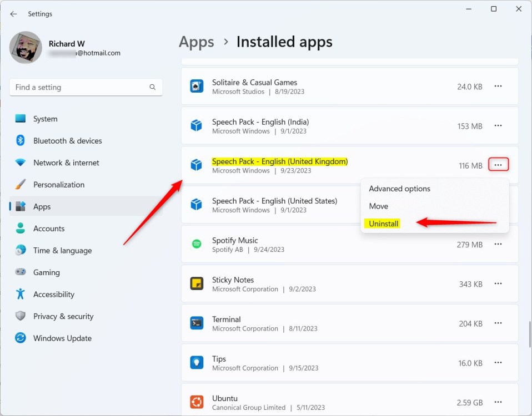Open more options for Speech Pack English (India)
Screen dimensions: 532x416
498,126
